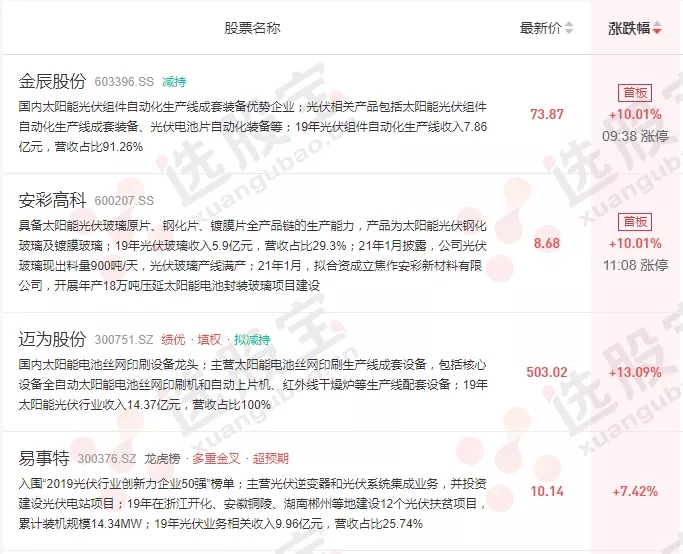Open 金辰股份 stock name
The height and width of the screenshot is (554, 683).
[52, 81]
